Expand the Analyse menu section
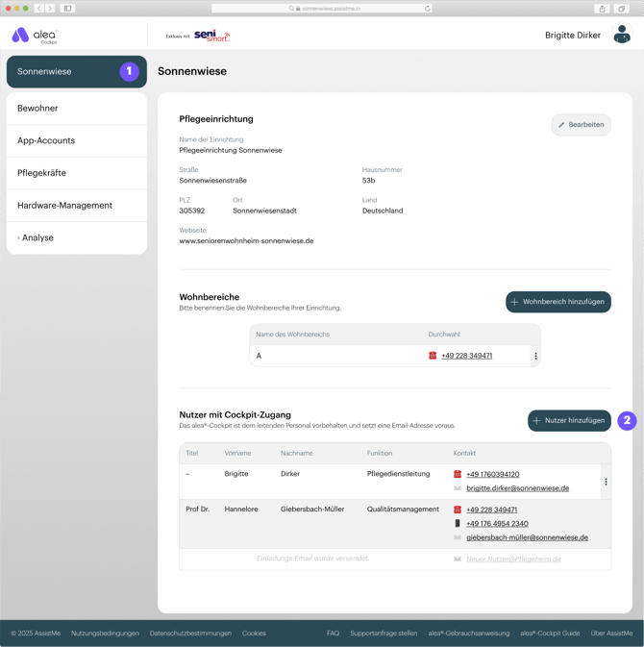The width and height of the screenshot is (644, 647). [37, 237]
